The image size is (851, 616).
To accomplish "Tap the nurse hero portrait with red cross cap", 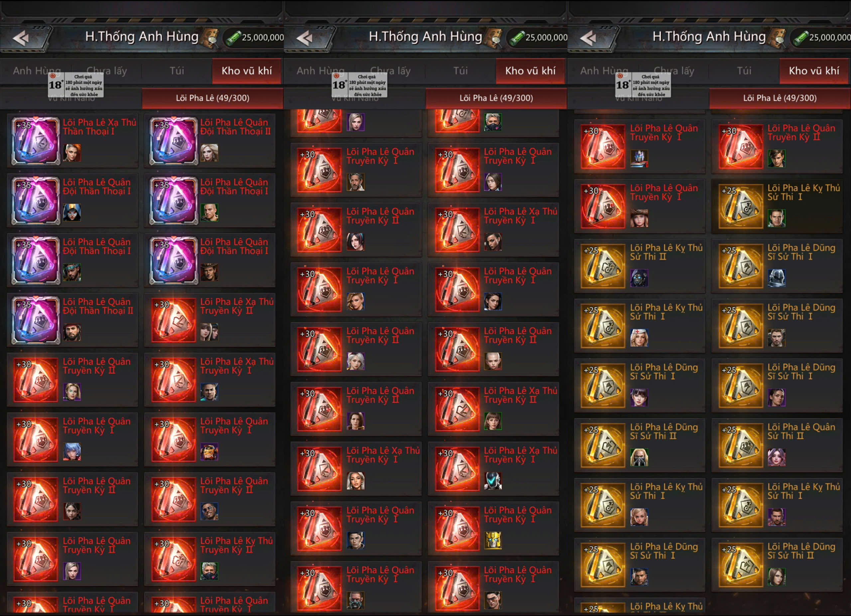I will [x=639, y=338].
